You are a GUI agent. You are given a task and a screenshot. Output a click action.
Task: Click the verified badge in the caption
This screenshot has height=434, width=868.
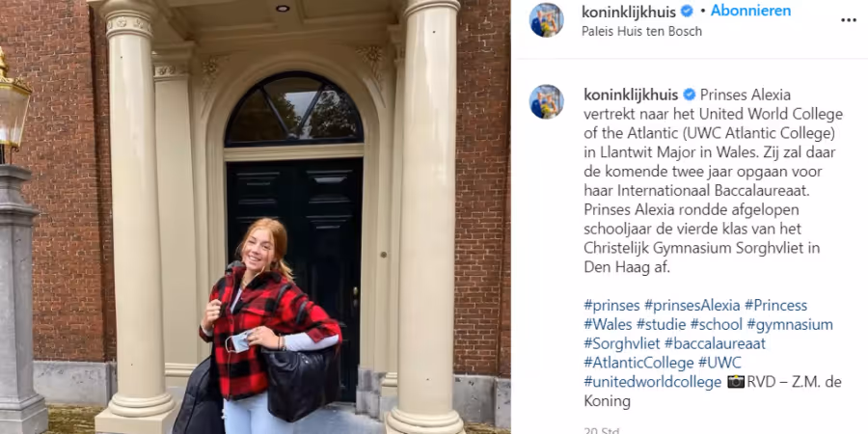point(690,95)
